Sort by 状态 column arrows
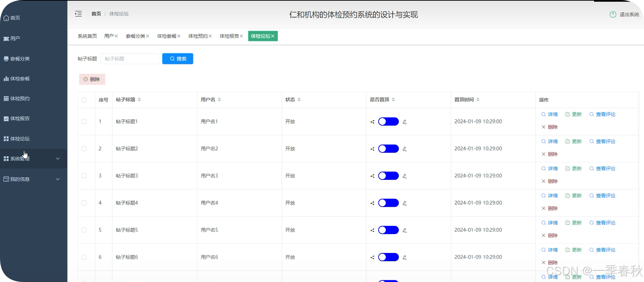The width and height of the screenshot is (644, 282). click(299, 100)
